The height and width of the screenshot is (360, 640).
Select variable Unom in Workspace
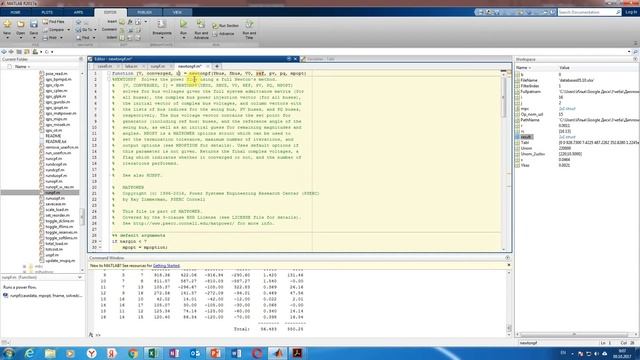pos(527,149)
